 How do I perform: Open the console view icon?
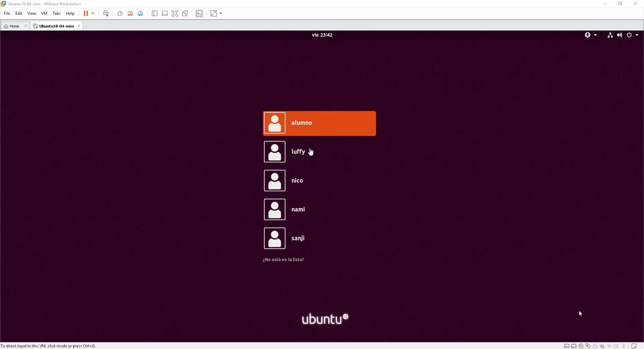click(199, 13)
